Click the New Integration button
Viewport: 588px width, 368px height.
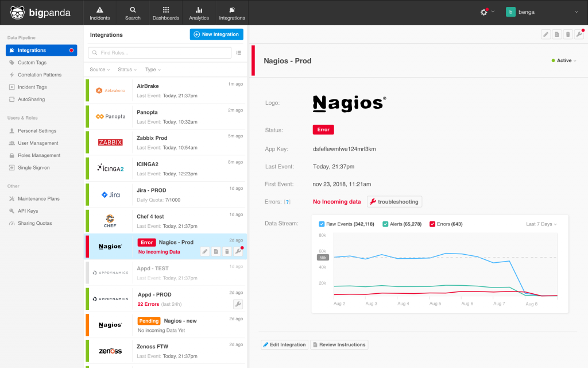coord(216,34)
